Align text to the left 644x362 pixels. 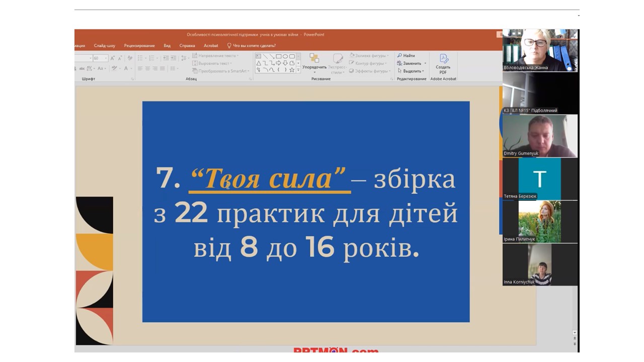(x=140, y=68)
